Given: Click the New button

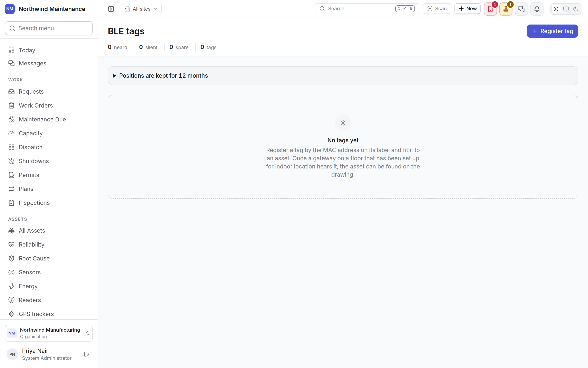Looking at the screenshot, I should click(468, 9).
